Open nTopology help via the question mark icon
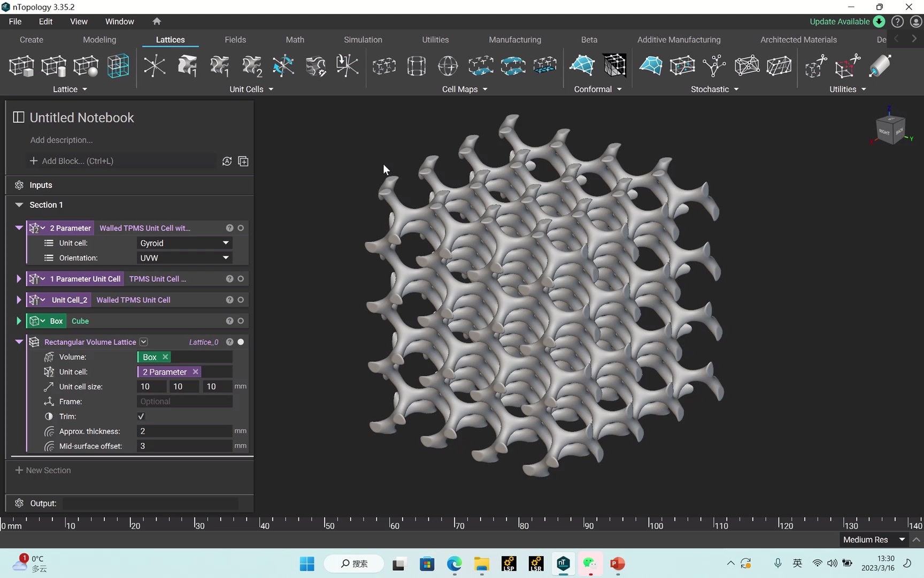This screenshot has width=924, height=578. (x=897, y=21)
